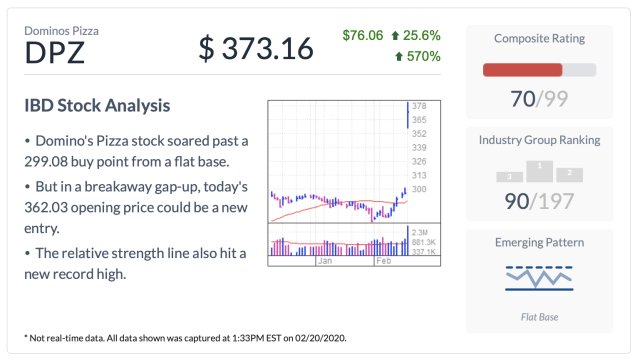The height and width of the screenshot is (363, 640).
Task: Click the Emerging Pattern heading
Action: (x=539, y=243)
